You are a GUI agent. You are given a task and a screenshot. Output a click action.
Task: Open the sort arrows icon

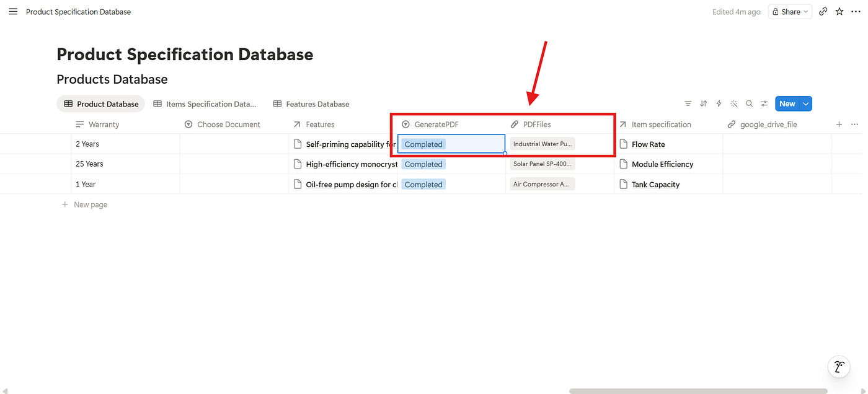[x=704, y=103]
